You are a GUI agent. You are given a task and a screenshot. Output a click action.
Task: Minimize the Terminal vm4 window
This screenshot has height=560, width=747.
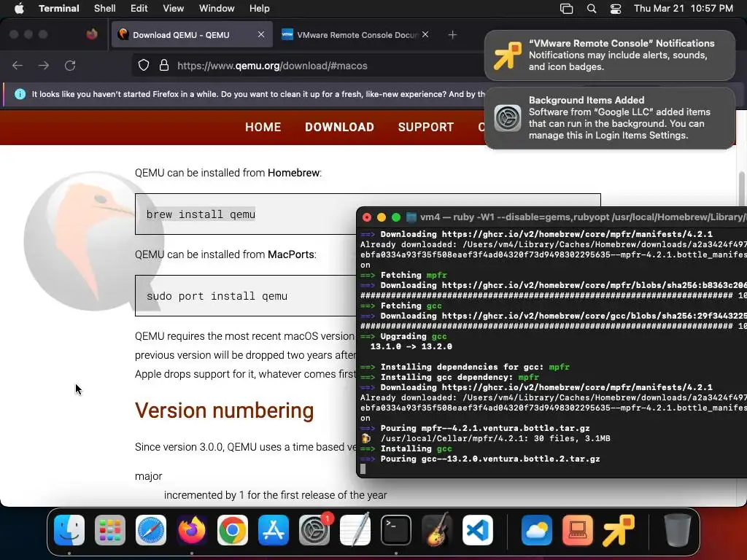[x=381, y=217]
